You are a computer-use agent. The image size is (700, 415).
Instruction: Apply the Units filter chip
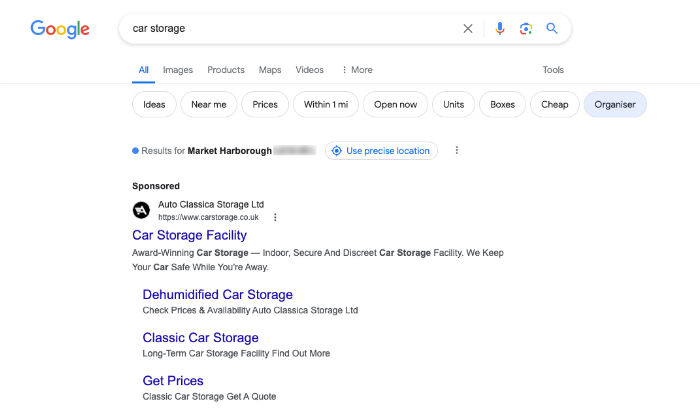(453, 104)
